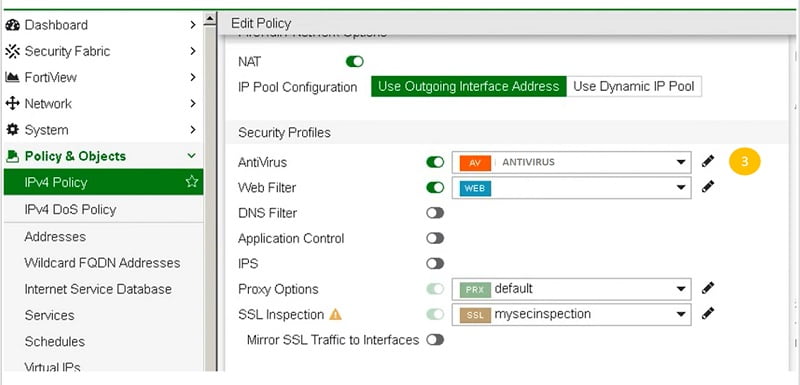Turn on Application Control toggle
Viewport: 800px width, 385px height.
click(x=435, y=238)
